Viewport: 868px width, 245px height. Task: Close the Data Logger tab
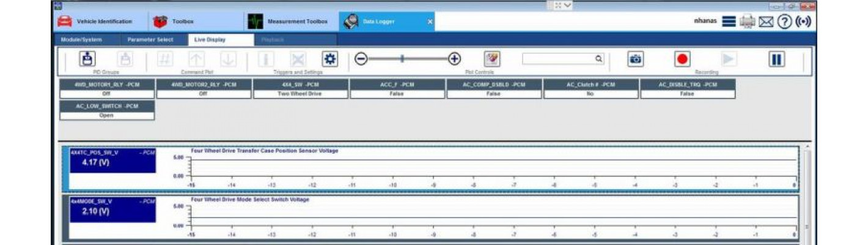(x=430, y=21)
